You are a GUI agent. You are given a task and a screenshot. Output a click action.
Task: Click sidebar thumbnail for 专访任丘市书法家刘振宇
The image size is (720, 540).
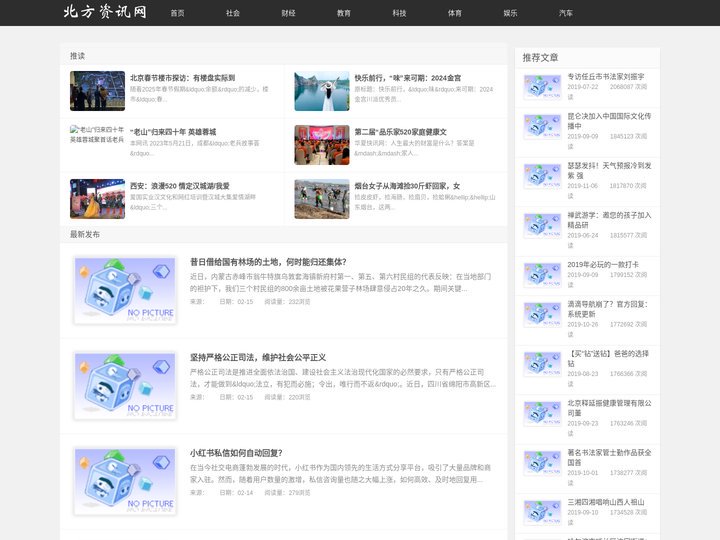click(542, 86)
